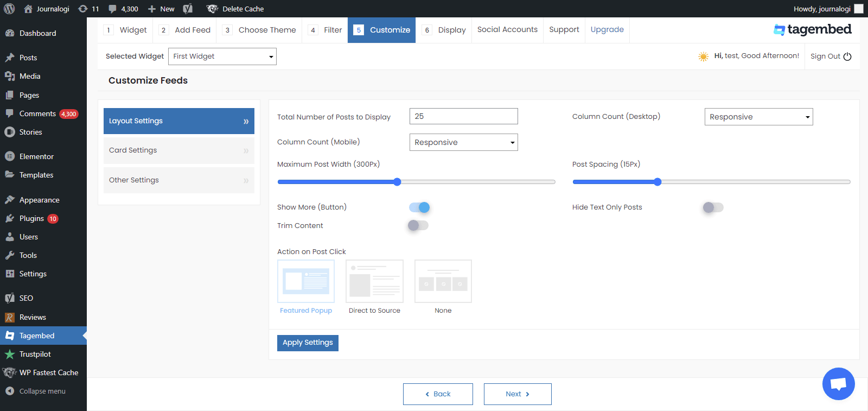
Task: Click the Yoast SEO icon in admin bar
Action: pos(188,9)
